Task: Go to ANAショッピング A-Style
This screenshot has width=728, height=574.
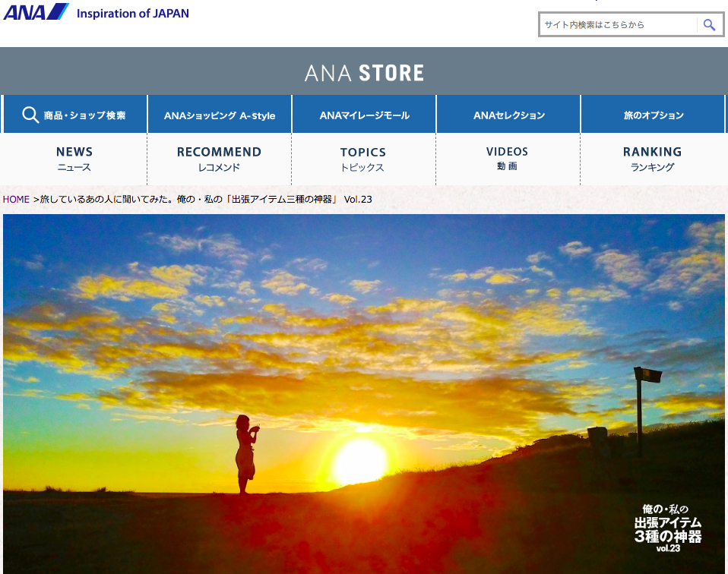Action: click(x=220, y=115)
